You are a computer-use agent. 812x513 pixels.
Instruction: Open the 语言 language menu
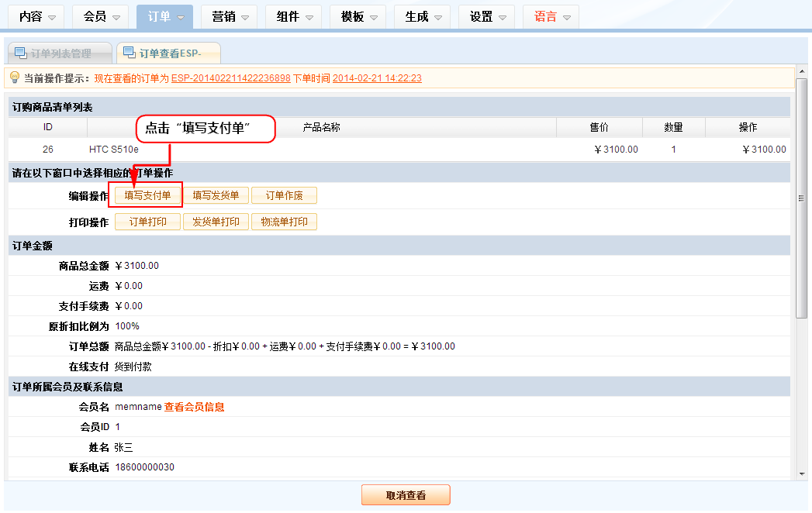(x=553, y=16)
